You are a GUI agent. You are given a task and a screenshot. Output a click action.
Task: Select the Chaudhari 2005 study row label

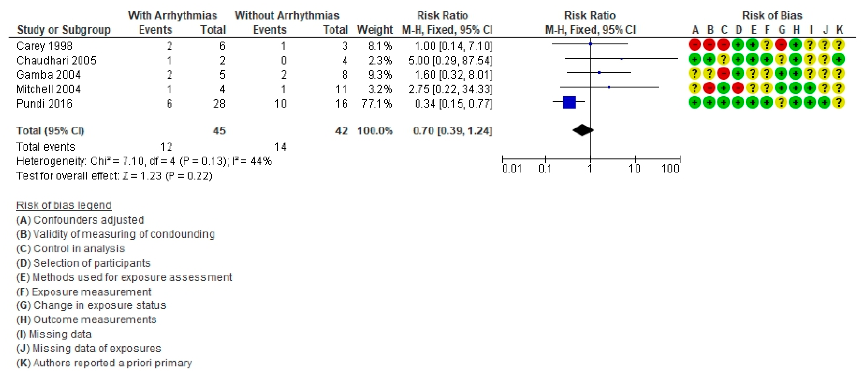pos(56,60)
